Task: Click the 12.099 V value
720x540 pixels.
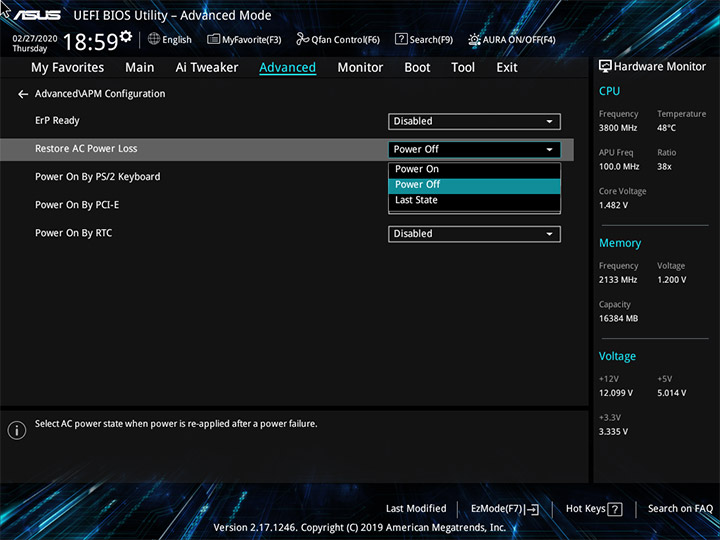Action: 615,393
